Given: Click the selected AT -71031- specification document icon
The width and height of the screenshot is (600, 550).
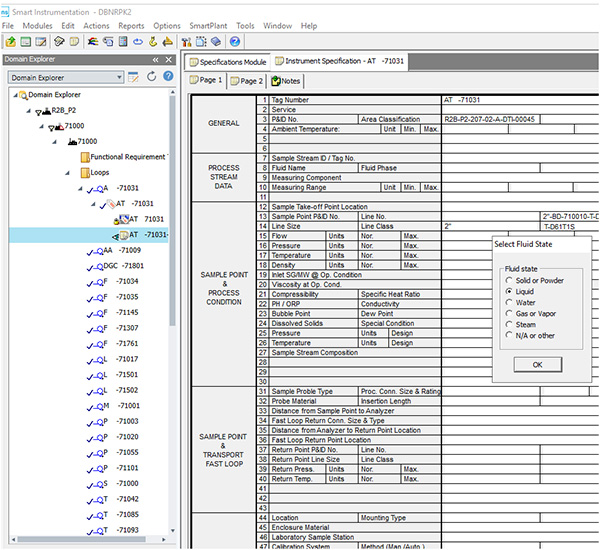Looking at the screenshot, I should [x=123, y=235].
